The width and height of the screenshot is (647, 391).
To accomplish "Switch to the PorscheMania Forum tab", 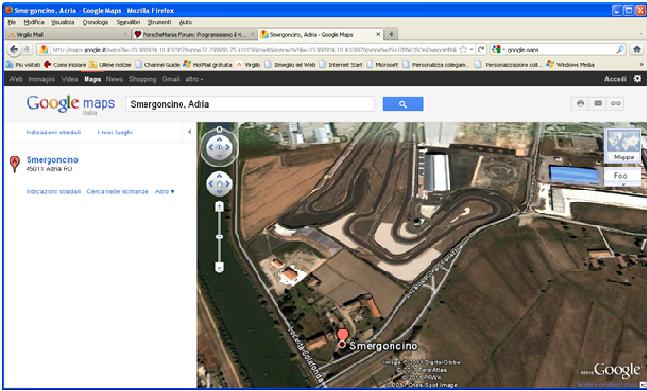I will 194,35.
